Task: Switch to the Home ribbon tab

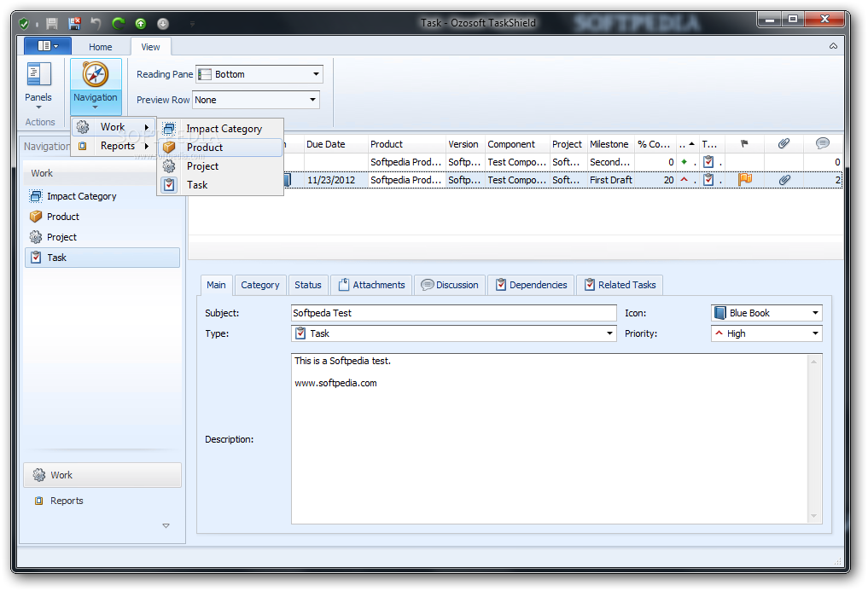Action: pyautogui.click(x=100, y=47)
